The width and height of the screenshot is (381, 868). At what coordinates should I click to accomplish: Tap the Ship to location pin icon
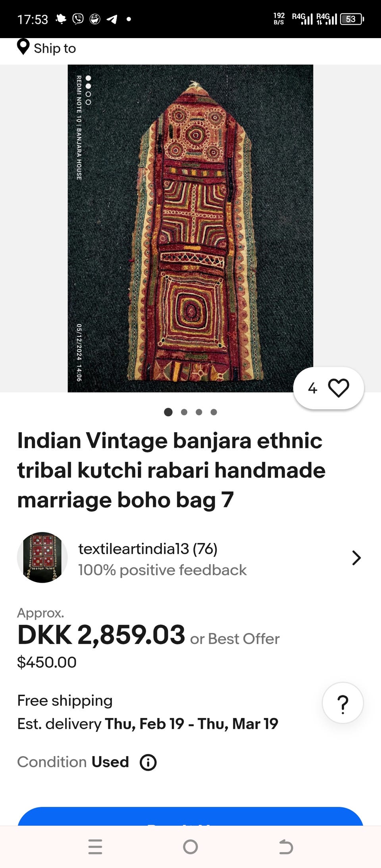[x=23, y=47]
